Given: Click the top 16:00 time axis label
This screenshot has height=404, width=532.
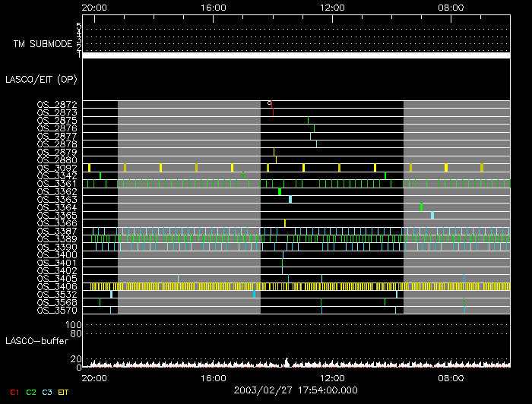Looking at the screenshot, I should tap(213, 8).
